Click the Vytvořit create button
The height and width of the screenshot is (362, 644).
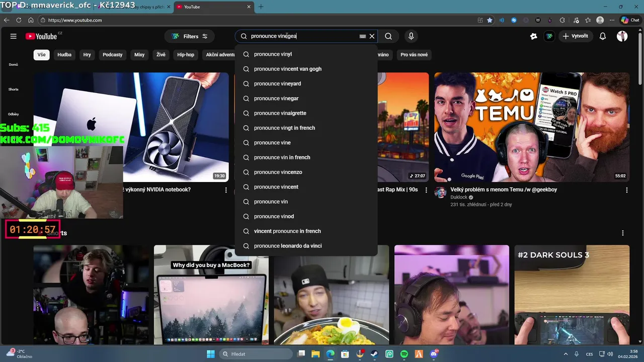click(575, 36)
